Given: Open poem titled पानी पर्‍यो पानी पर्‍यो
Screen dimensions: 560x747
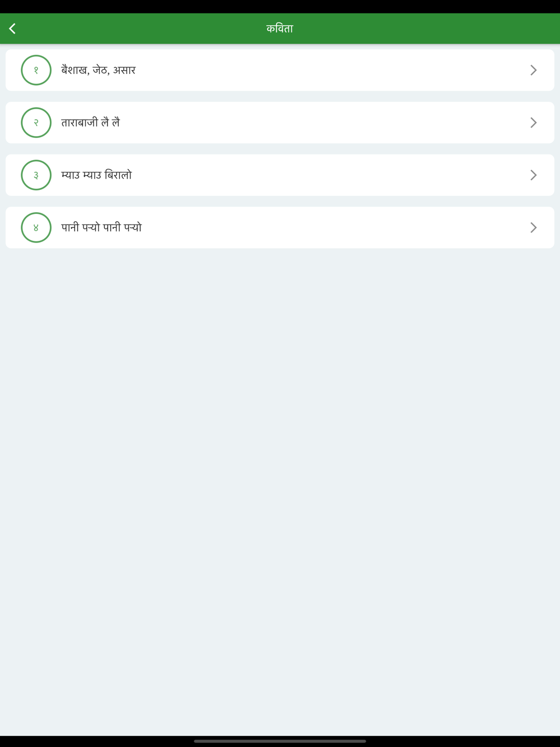Looking at the screenshot, I should pos(101,227).
